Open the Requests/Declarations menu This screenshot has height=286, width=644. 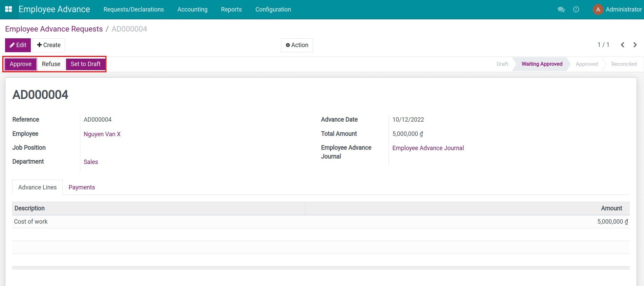[x=133, y=9]
